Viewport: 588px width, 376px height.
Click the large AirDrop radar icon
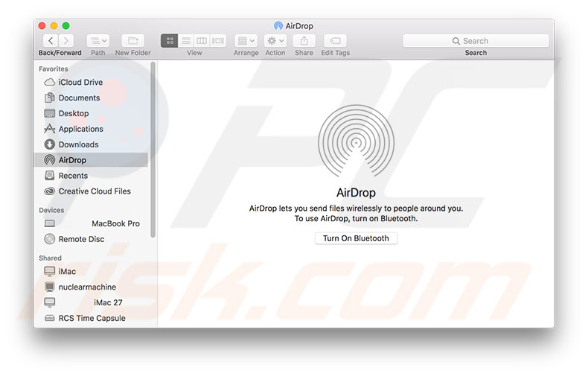pyautogui.click(x=356, y=141)
